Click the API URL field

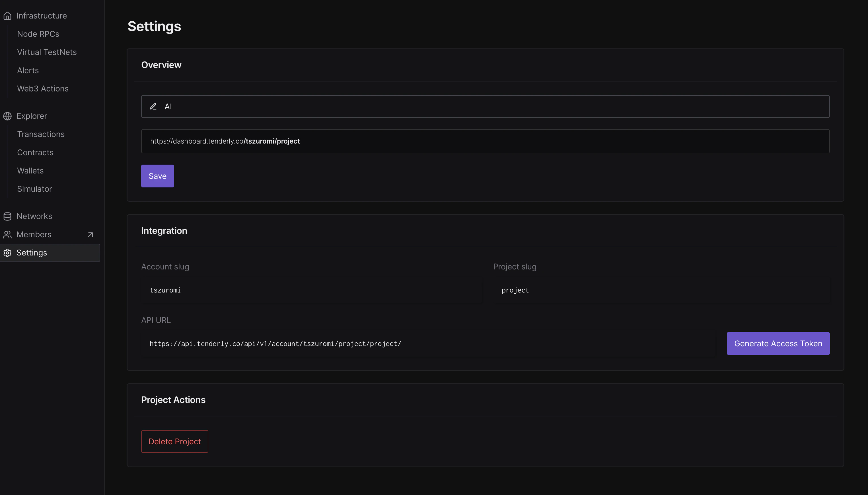pyautogui.click(x=428, y=343)
